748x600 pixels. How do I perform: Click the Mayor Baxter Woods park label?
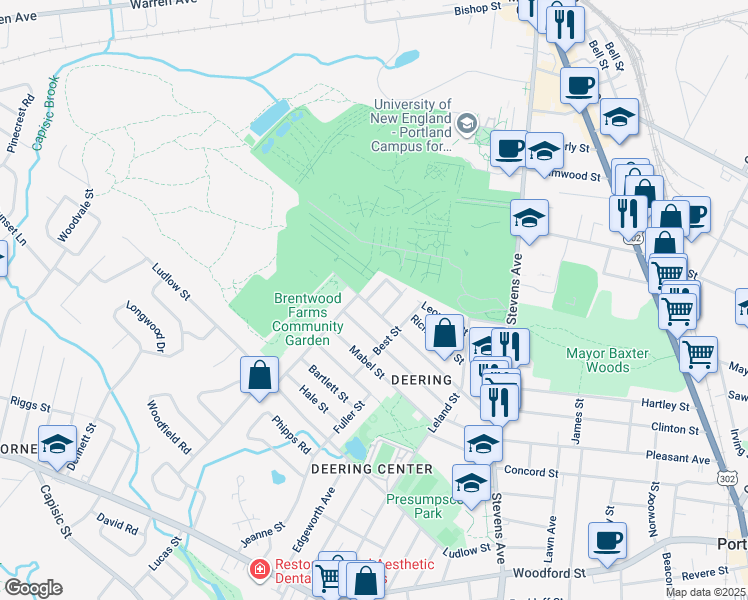tap(607, 360)
